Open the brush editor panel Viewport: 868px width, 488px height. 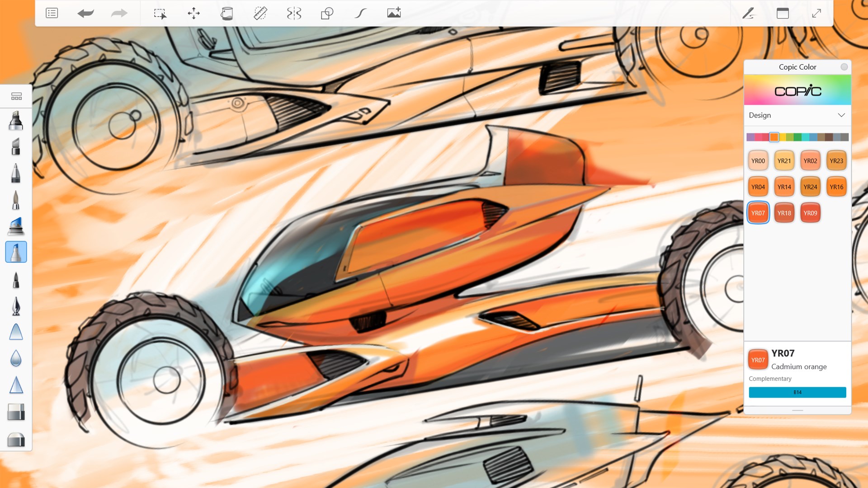click(750, 13)
